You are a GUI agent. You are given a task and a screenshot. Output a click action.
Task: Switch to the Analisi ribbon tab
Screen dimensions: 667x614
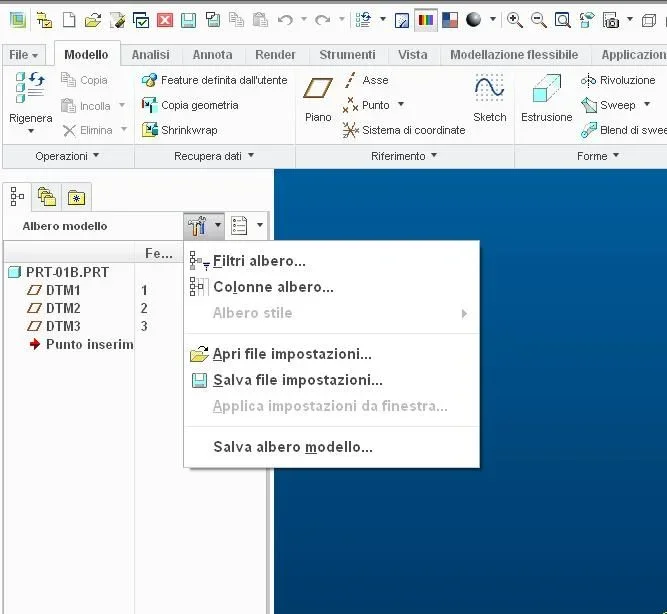coord(151,55)
